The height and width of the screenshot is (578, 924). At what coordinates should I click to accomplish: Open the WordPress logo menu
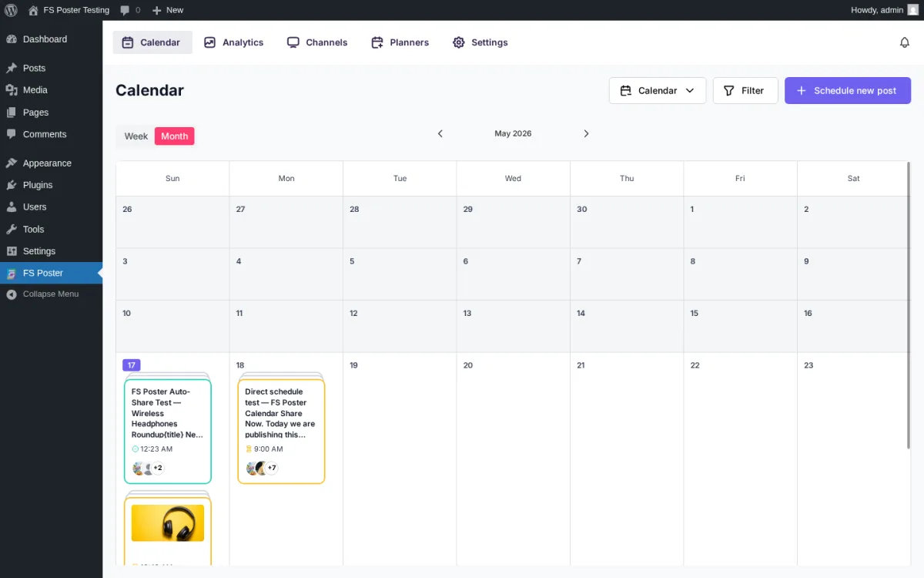11,10
